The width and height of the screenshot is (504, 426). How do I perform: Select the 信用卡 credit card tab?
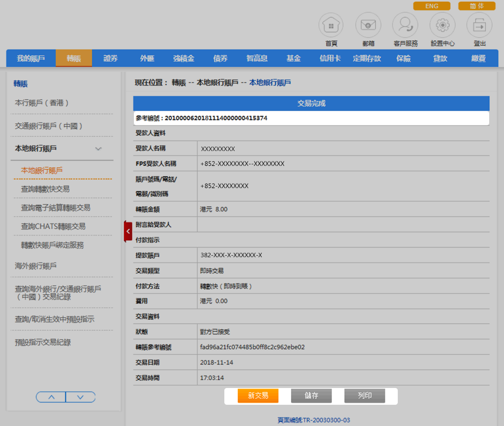click(330, 58)
